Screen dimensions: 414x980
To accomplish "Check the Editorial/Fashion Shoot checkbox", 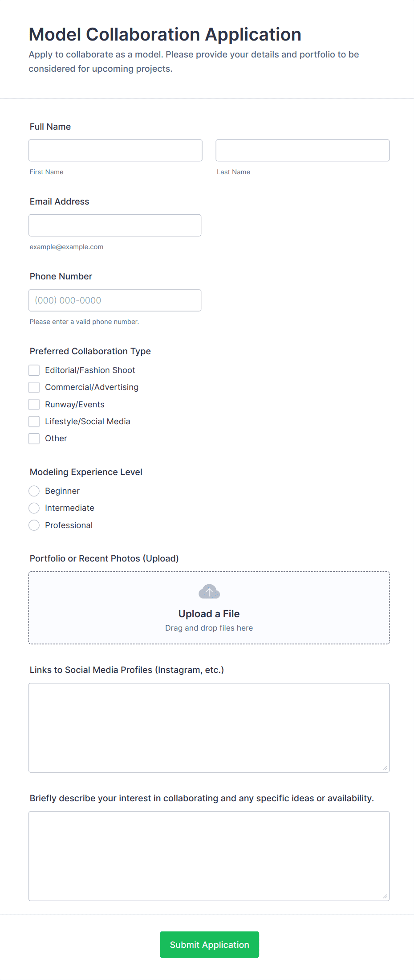I will (34, 370).
